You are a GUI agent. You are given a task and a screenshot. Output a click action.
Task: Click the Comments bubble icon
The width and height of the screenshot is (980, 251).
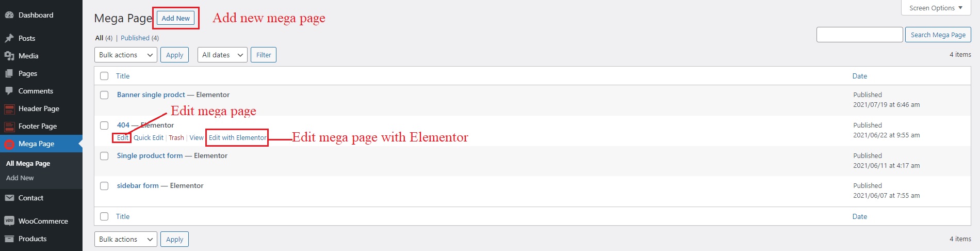coord(9,91)
